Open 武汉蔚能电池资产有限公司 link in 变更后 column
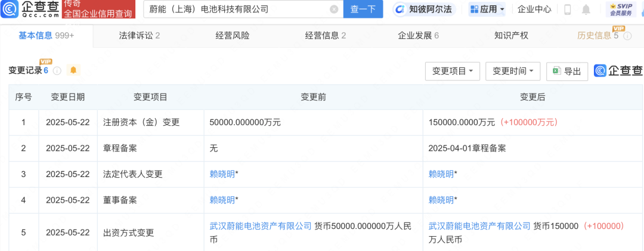This screenshot has height=251, width=644. click(479, 226)
